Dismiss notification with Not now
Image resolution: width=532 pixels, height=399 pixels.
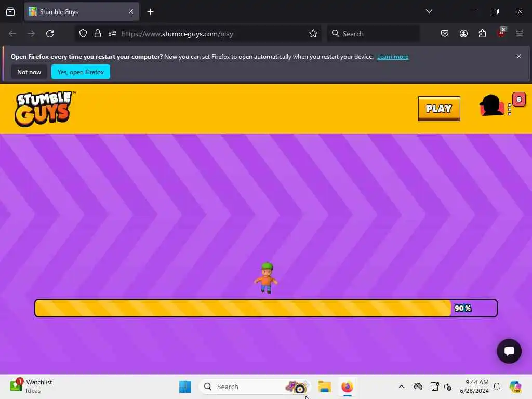click(x=29, y=72)
